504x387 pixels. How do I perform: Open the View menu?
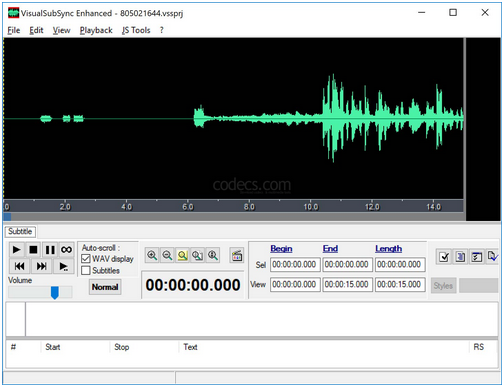coord(61,30)
